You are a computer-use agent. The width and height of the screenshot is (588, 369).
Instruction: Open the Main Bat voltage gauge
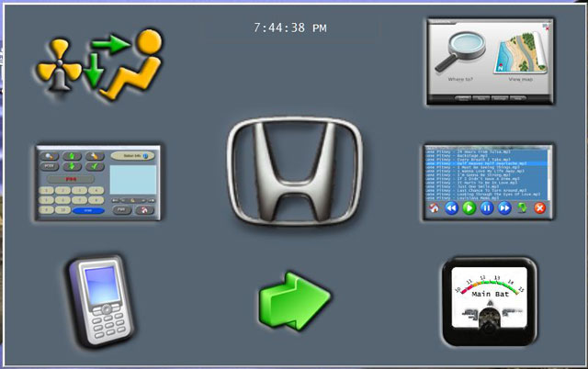[490, 302]
